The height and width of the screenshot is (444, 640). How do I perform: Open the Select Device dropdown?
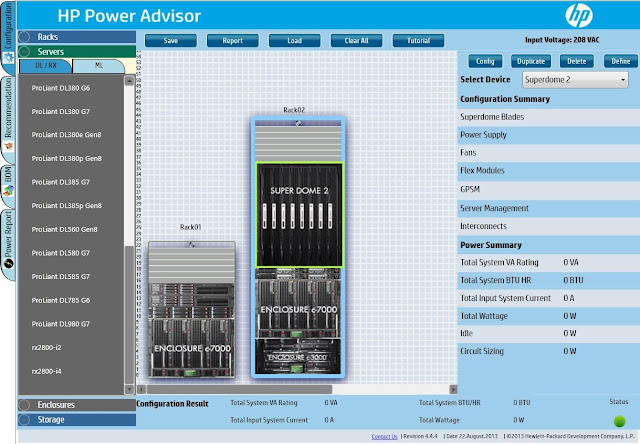[575, 80]
